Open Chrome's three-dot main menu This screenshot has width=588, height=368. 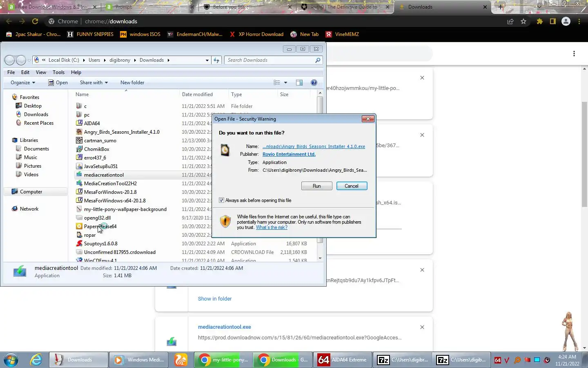click(579, 21)
